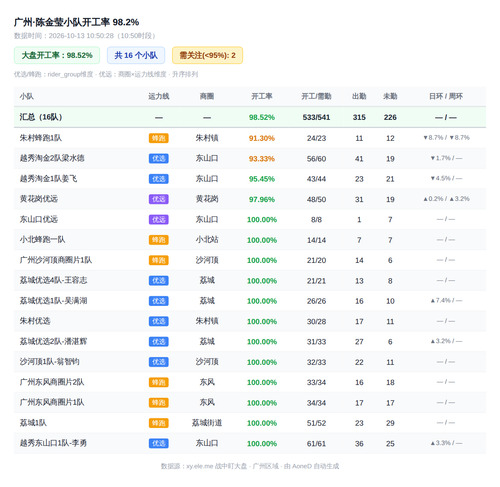Click the 开工/需勤 column header

coord(316,97)
